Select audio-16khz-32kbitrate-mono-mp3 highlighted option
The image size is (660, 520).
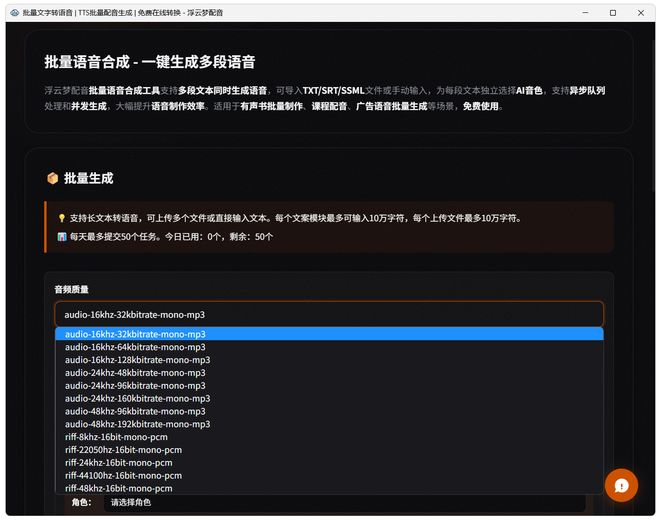(329, 334)
